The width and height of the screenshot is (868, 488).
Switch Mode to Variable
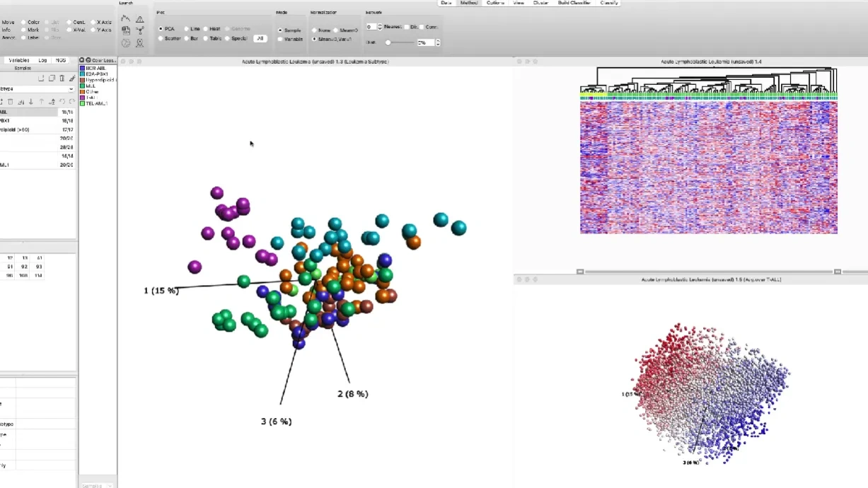click(281, 39)
